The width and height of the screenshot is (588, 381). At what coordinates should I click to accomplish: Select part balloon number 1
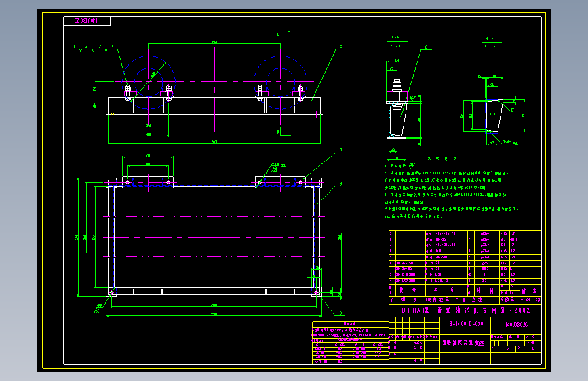(x=74, y=47)
